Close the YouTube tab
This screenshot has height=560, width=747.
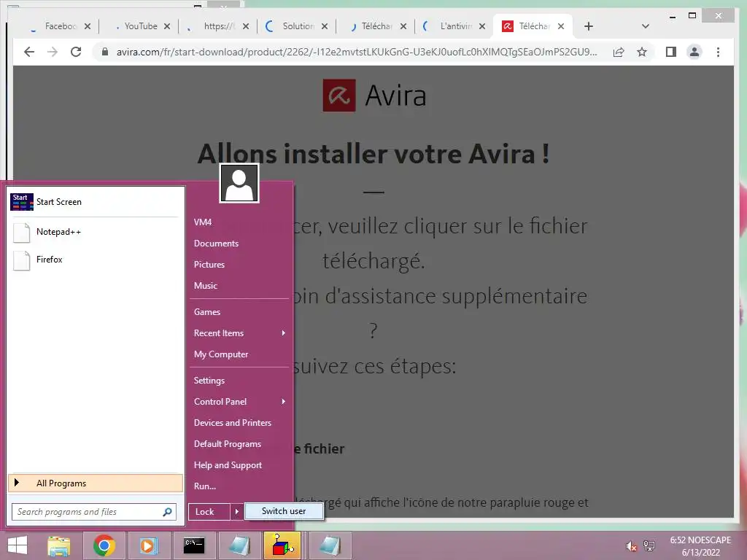(x=167, y=26)
